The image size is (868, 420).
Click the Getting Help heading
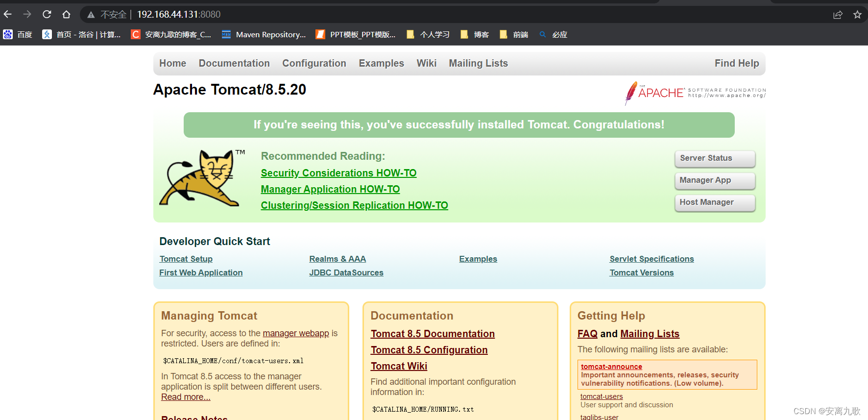pos(611,316)
